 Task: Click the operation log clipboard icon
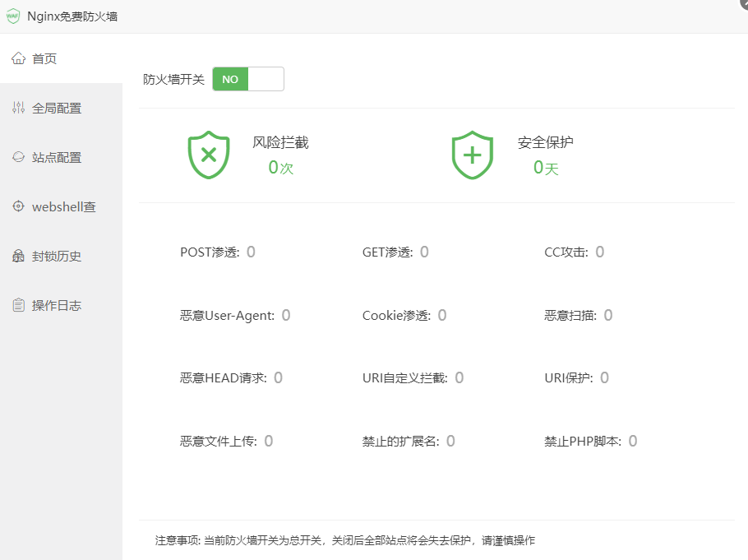pos(18,305)
